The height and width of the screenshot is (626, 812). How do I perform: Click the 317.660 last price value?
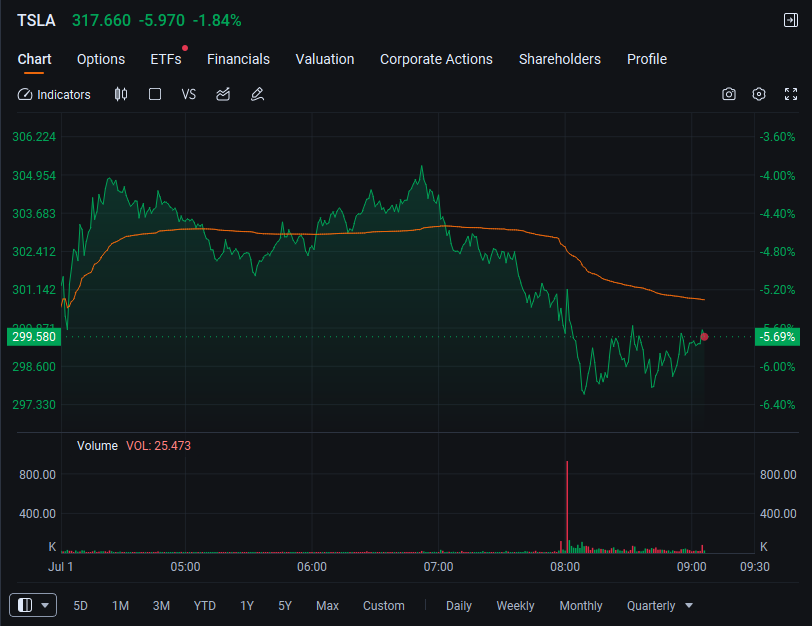[102, 21]
